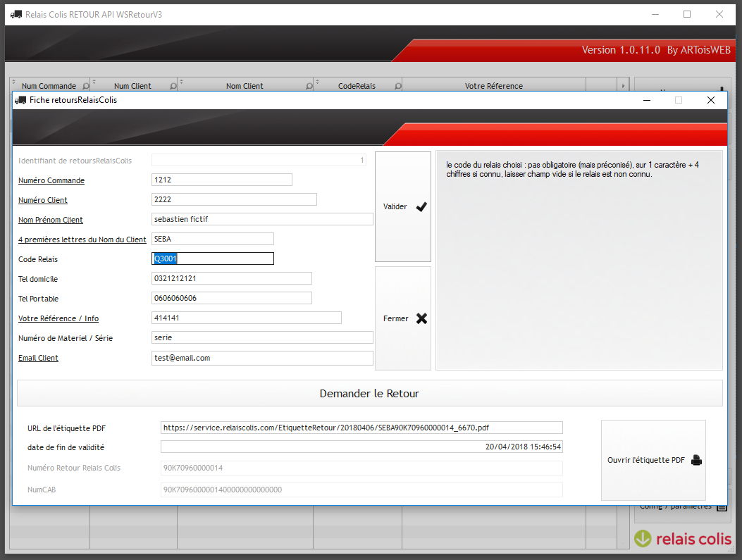
Task: Click the Nom Prénom Client underlined label
Action: pyautogui.click(x=50, y=220)
